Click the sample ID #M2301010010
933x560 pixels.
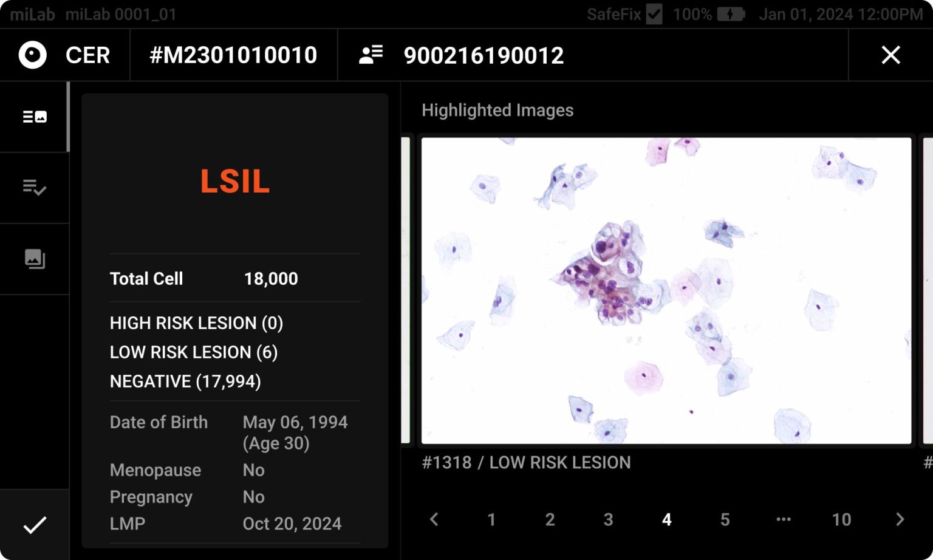point(233,55)
